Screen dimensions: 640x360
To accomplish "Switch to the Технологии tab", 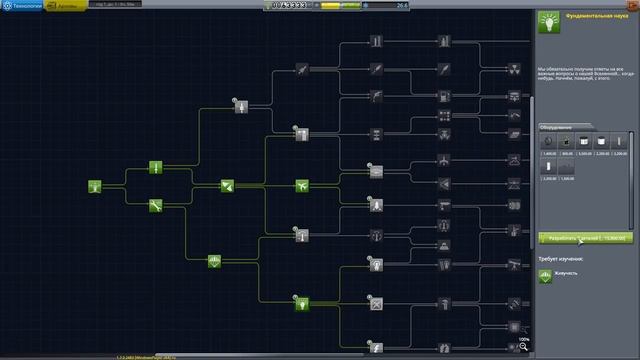I will pos(22,6).
